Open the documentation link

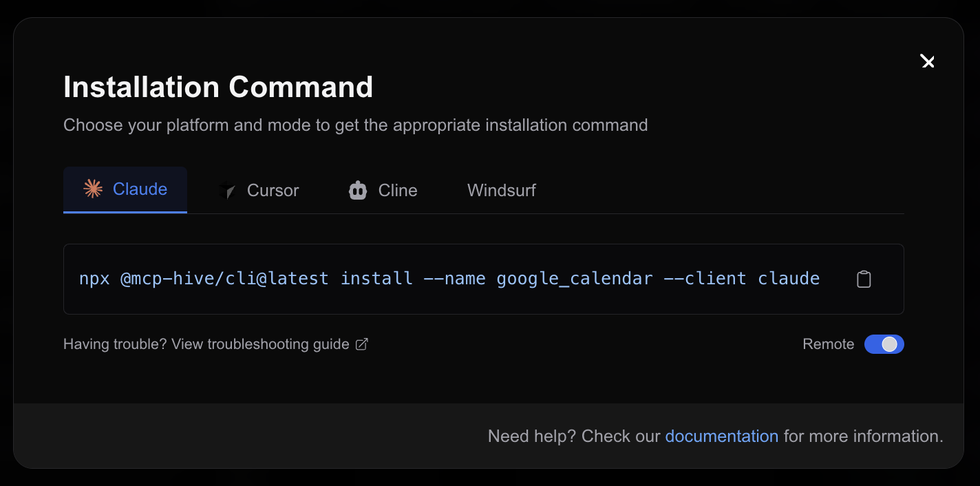click(721, 436)
